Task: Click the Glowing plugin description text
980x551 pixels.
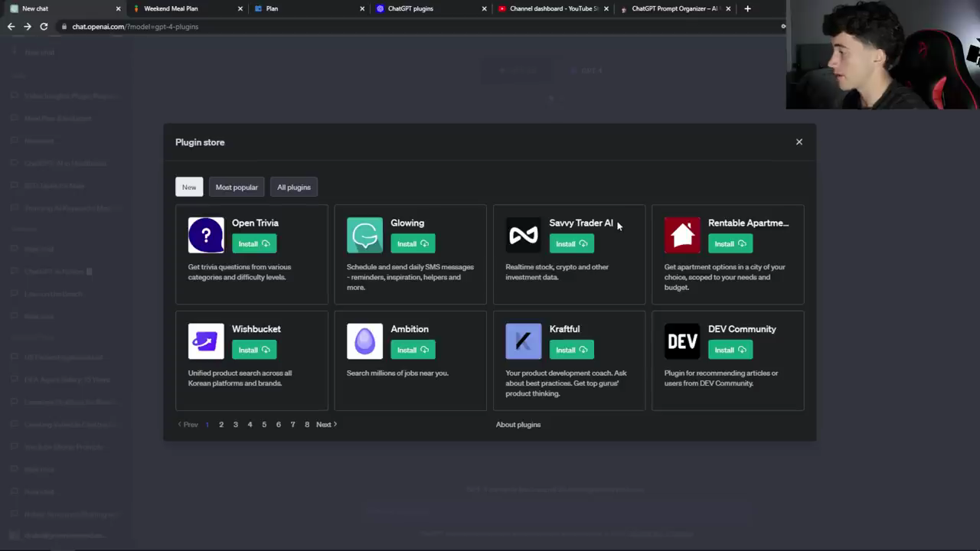Action: click(x=410, y=277)
